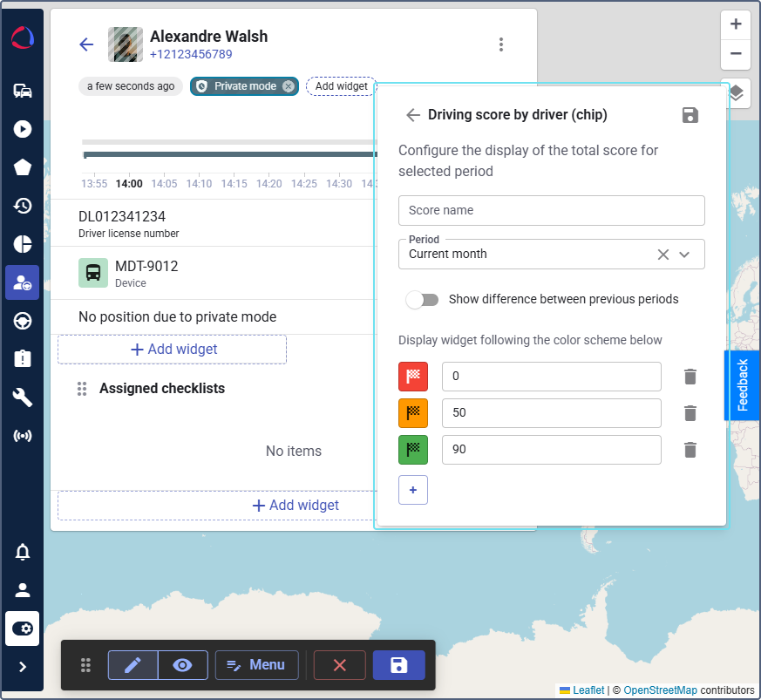Open the history clock sidebar icon
Image resolution: width=761 pixels, height=700 pixels.
(23, 206)
